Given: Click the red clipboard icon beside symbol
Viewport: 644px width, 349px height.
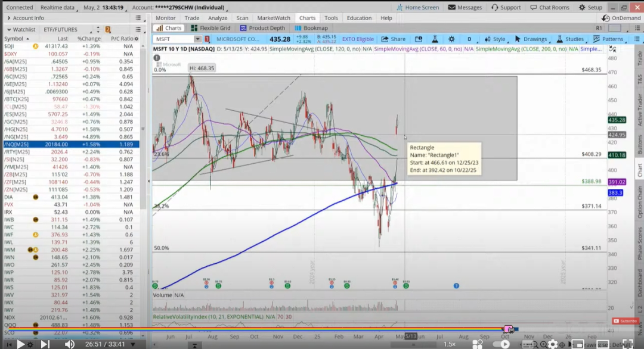Looking at the screenshot, I should tap(207, 39).
